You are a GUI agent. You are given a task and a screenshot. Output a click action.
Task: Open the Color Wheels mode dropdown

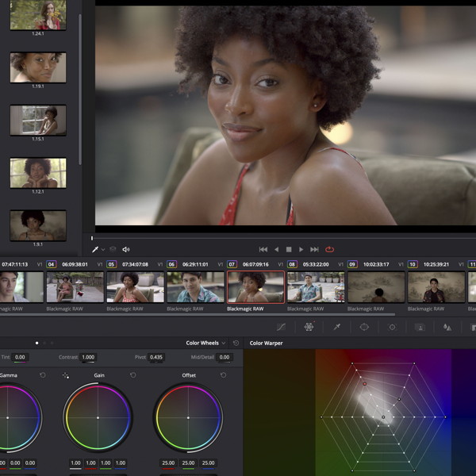205,343
